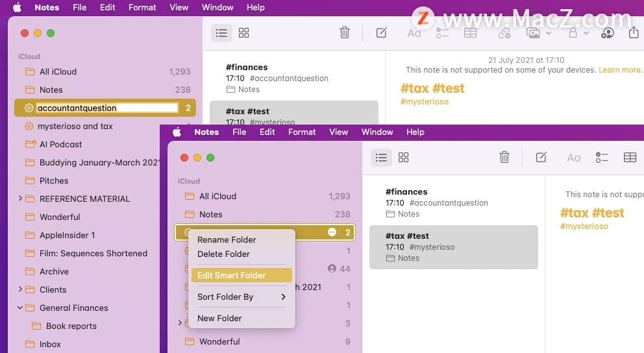644x353 pixels.
Task: Click table icon in front window toolbar
Action: pos(630,158)
